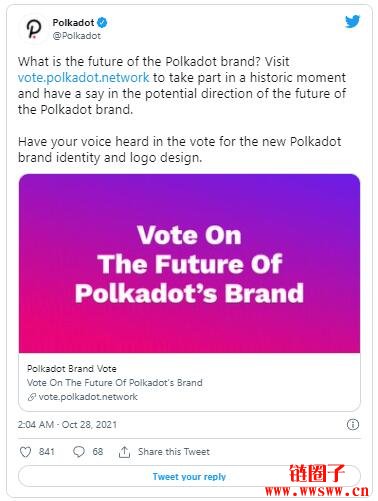Like the tweet with the heart icon
The image size is (378, 501).
25,452
